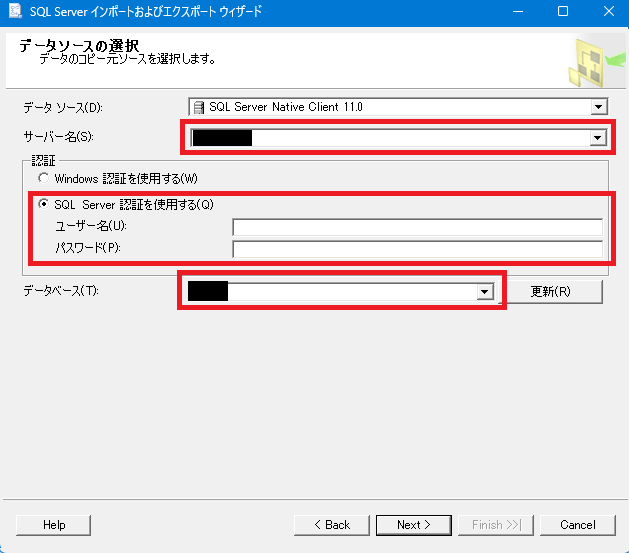Image resolution: width=629 pixels, height=553 pixels.
Task: Open the データ ソース dropdown arrow
Action: 599,107
